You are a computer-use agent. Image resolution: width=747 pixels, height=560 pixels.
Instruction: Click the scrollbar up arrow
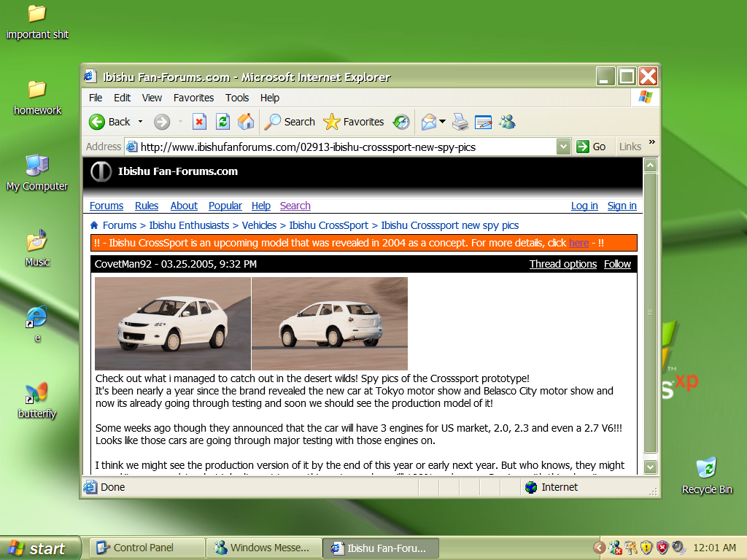650,166
